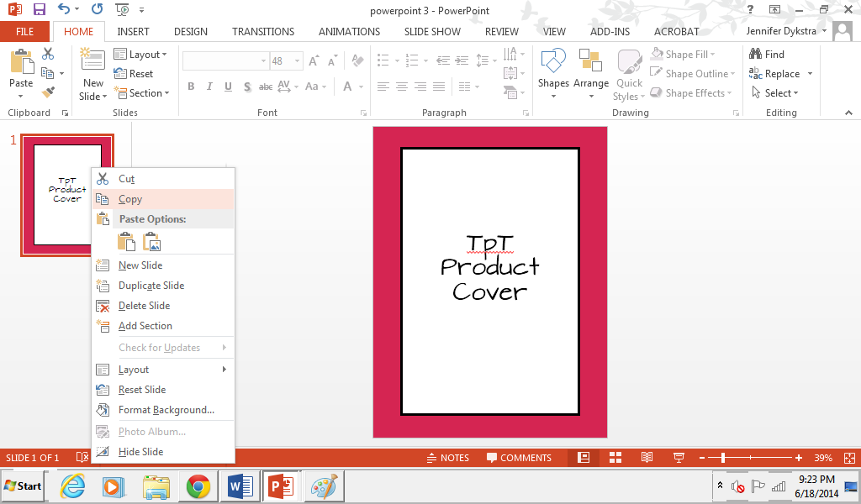Image resolution: width=861 pixels, height=504 pixels.
Task: Toggle text Shadow formatting
Action: pyautogui.click(x=247, y=87)
